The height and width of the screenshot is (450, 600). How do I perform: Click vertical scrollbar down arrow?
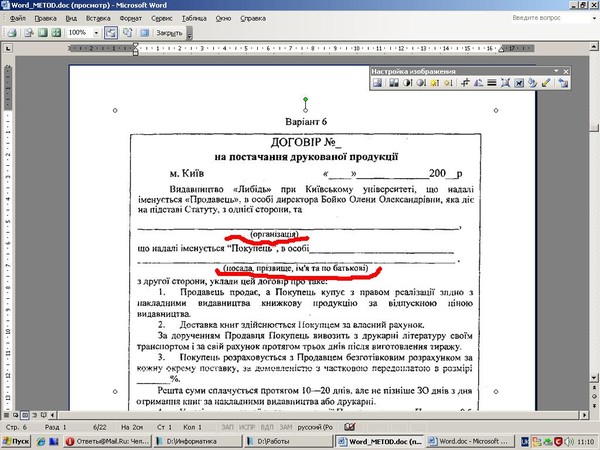(x=594, y=377)
